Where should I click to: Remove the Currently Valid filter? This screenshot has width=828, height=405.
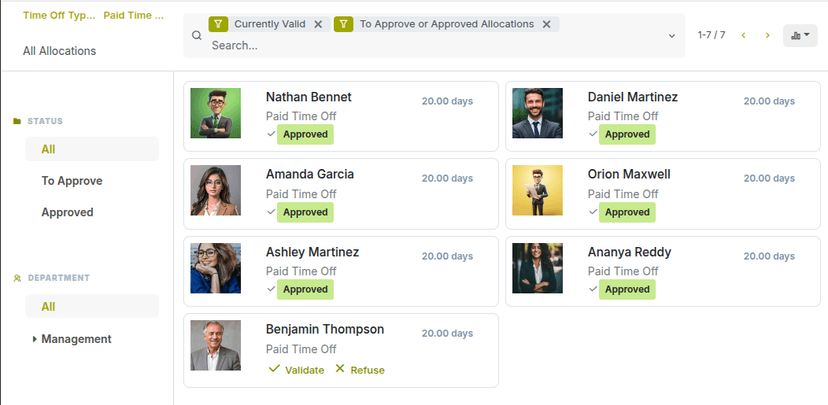point(318,24)
